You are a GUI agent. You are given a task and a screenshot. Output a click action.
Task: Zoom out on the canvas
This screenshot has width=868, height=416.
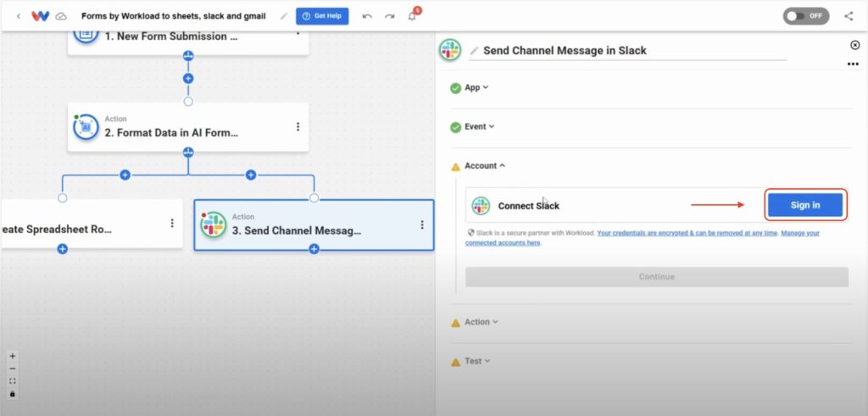tap(13, 369)
